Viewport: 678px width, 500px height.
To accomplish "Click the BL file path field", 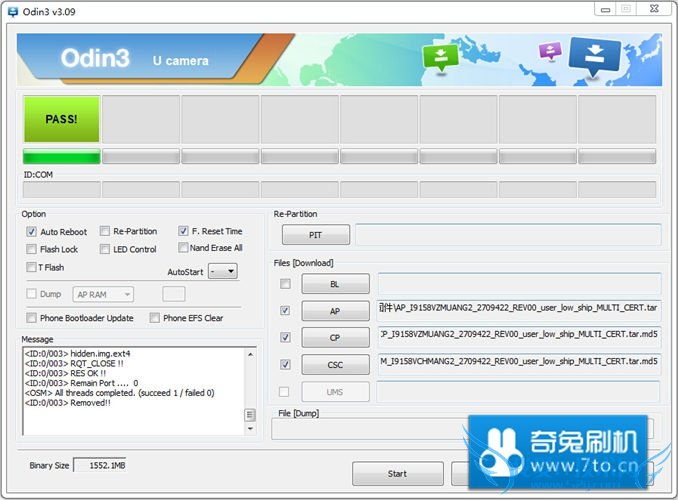I will (519, 284).
